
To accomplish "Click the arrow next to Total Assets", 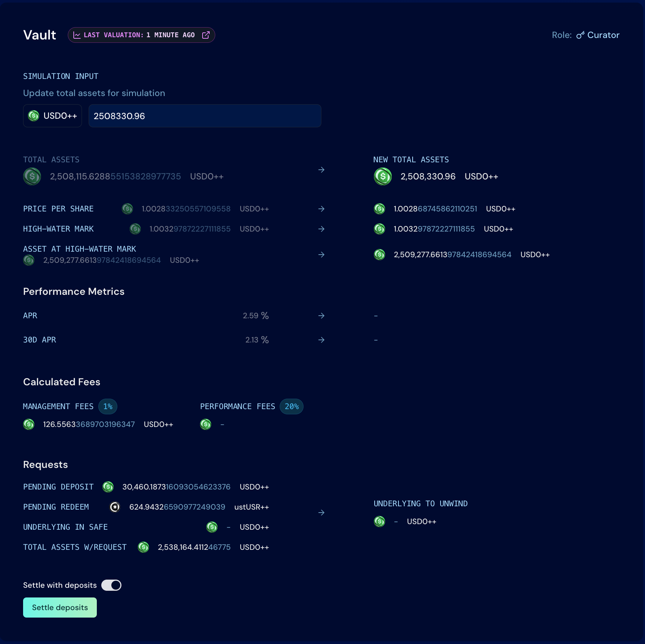I will [321, 170].
